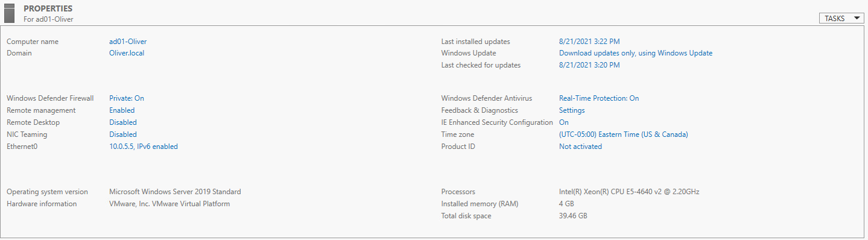Click the Operating system version value text
This screenshot has height=240, width=868.
(x=175, y=192)
